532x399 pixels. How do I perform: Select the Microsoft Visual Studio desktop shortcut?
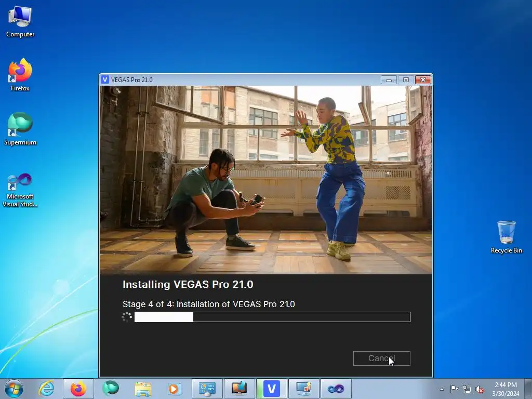coord(20,190)
